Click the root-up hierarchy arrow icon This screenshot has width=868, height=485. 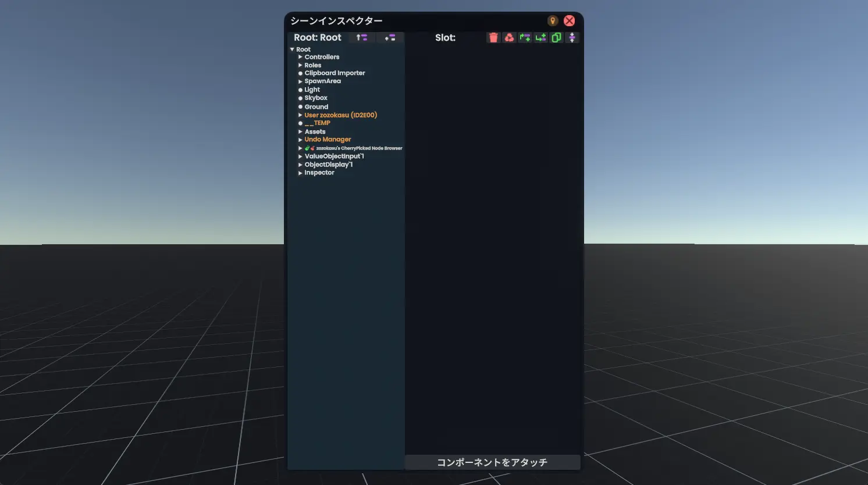362,38
